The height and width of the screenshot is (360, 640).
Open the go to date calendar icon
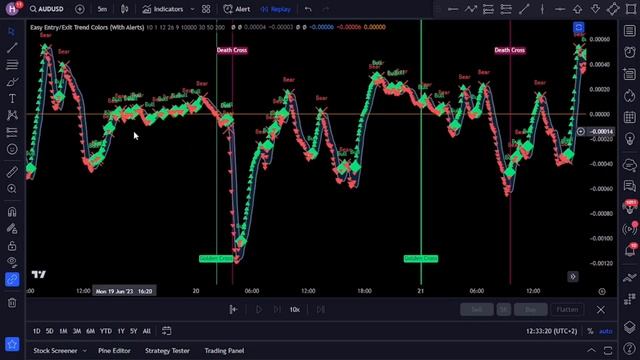point(167,331)
